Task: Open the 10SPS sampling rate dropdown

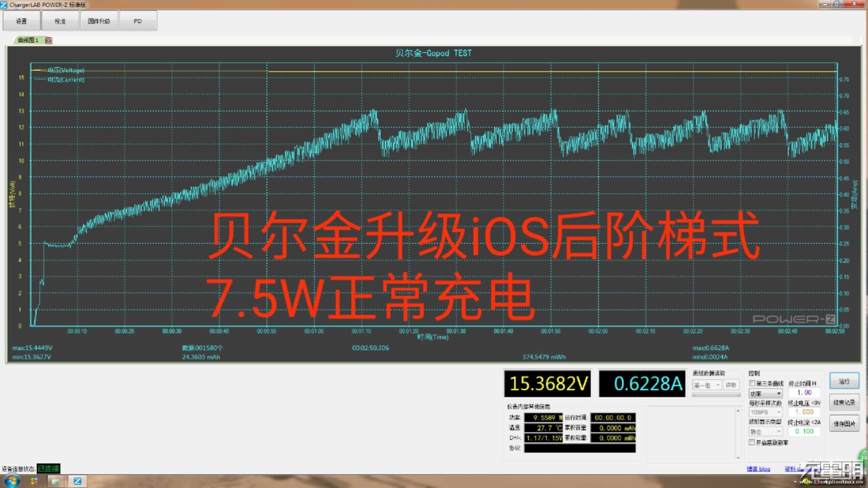Action: coord(765,412)
